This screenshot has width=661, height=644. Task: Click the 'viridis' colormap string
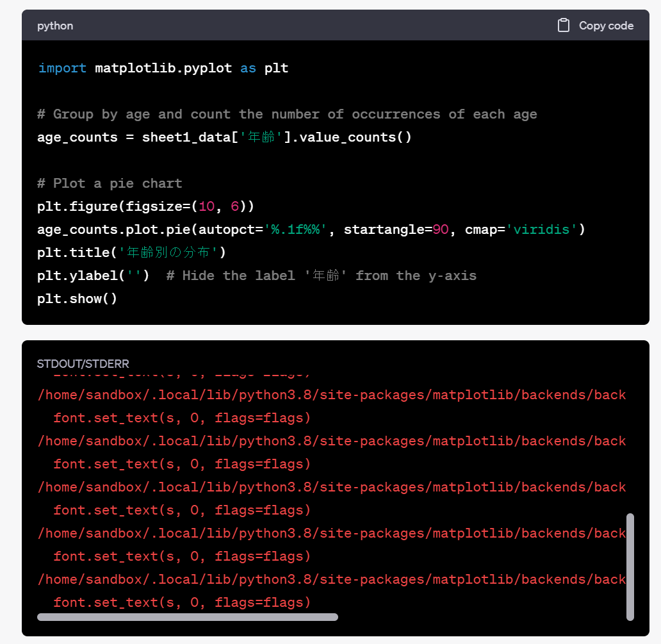tap(541, 229)
